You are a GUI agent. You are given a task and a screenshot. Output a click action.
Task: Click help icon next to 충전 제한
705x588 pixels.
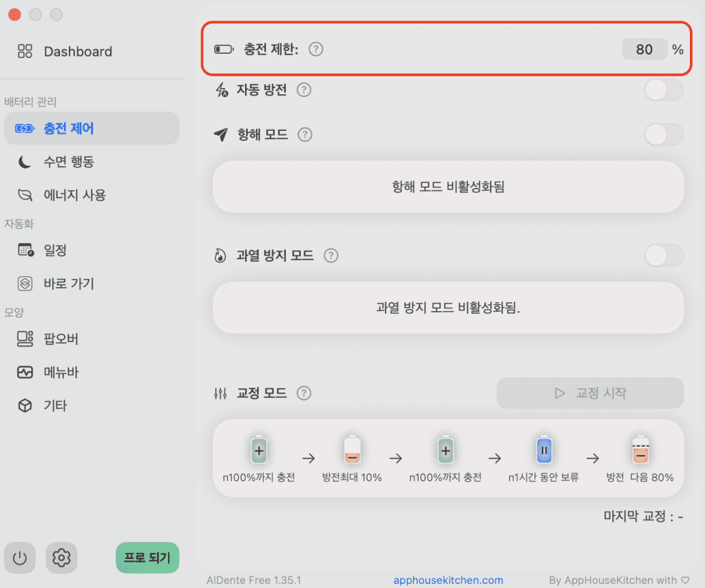click(315, 50)
